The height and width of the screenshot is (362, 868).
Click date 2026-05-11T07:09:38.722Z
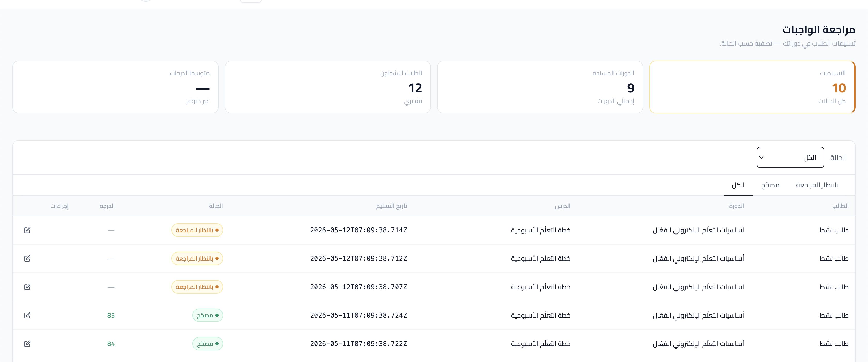click(359, 343)
